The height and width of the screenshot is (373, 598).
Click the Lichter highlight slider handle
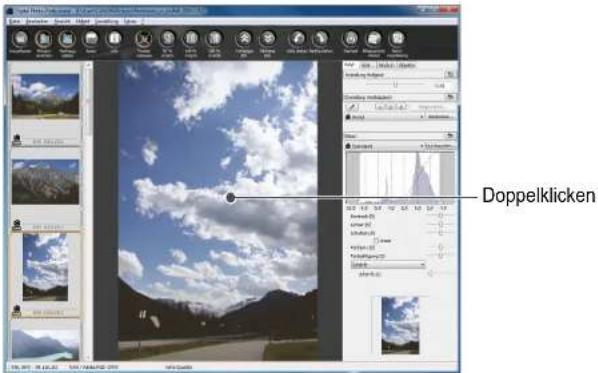point(440,225)
